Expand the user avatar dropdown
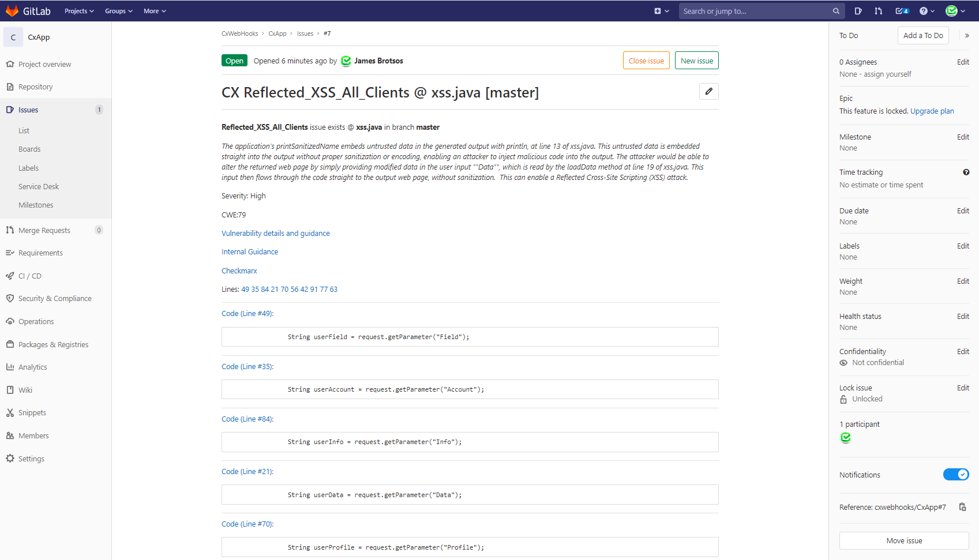The width and height of the screenshot is (979, 560). click(954, 10)
